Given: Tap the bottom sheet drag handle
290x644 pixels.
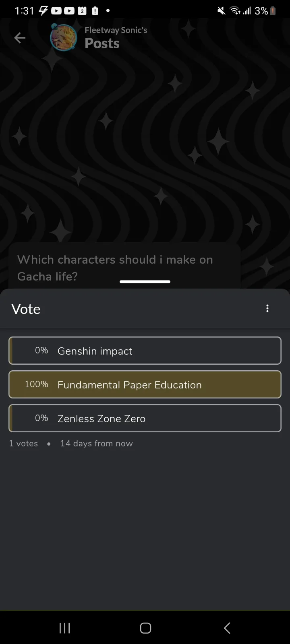Looking at the screenshot, I should click(x=145, y=282).
